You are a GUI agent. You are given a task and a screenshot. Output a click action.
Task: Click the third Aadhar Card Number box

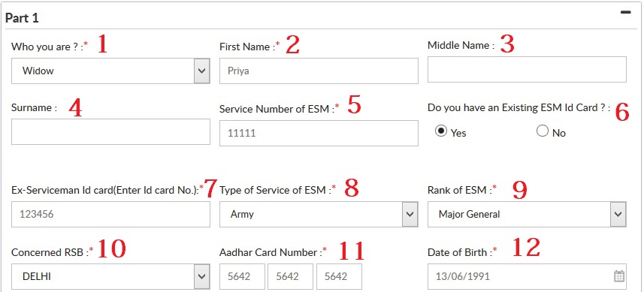point(339,276)
